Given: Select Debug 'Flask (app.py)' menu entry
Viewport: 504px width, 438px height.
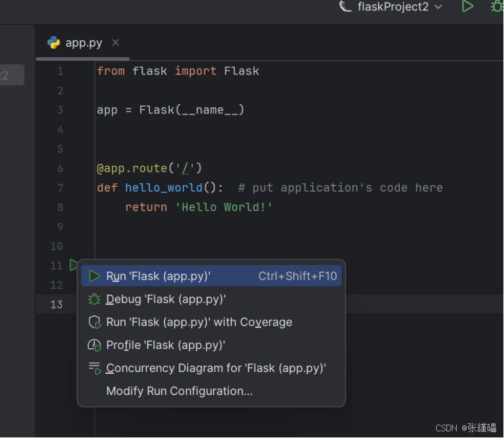Looking at the screenshot, I should tap(211, 299).
